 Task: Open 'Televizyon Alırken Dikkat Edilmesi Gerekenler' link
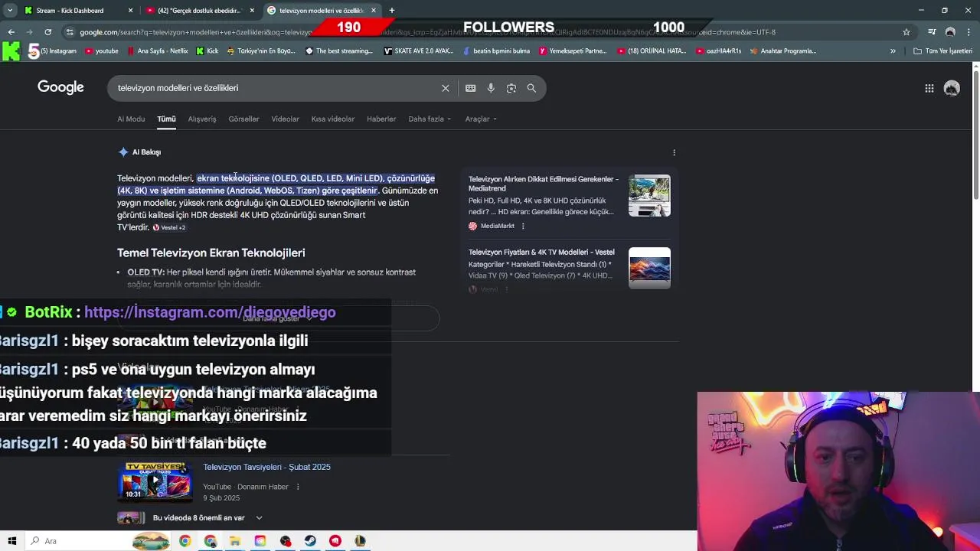coord(544,184)
